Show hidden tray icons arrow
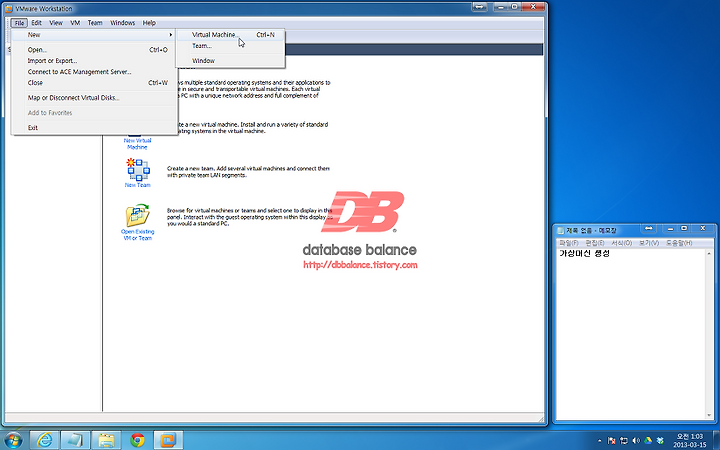This screenshot has width=720, height=450. [x=599, y=441]
